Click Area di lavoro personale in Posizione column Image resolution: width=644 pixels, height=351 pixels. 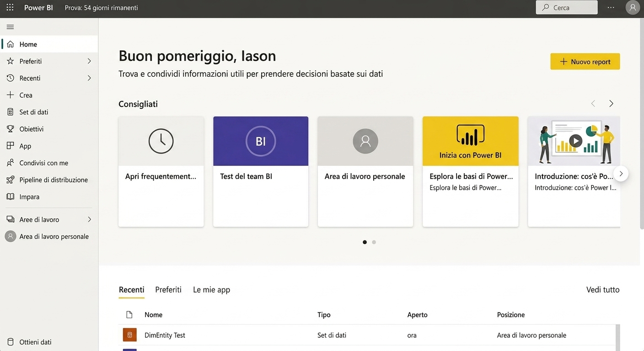point(531,335)
